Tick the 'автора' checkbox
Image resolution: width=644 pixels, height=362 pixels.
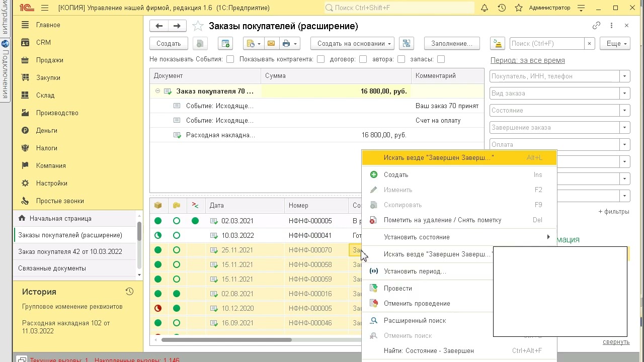[x=401, y=59]
